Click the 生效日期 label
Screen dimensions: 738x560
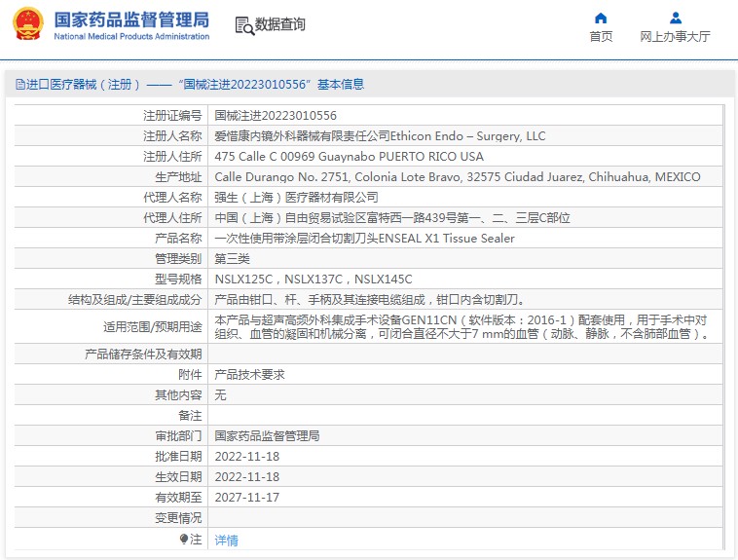coord(178,477)
